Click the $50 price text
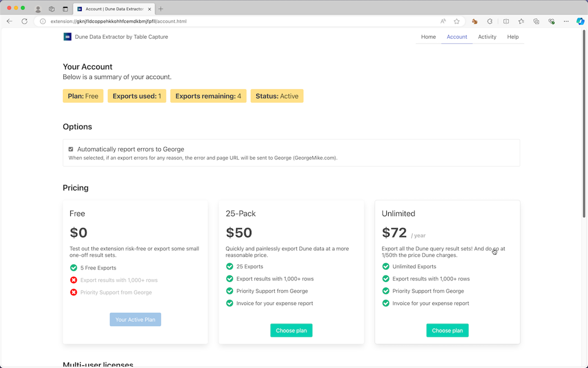The height and width of the screenshot is (368, 588). coord(239,232)
